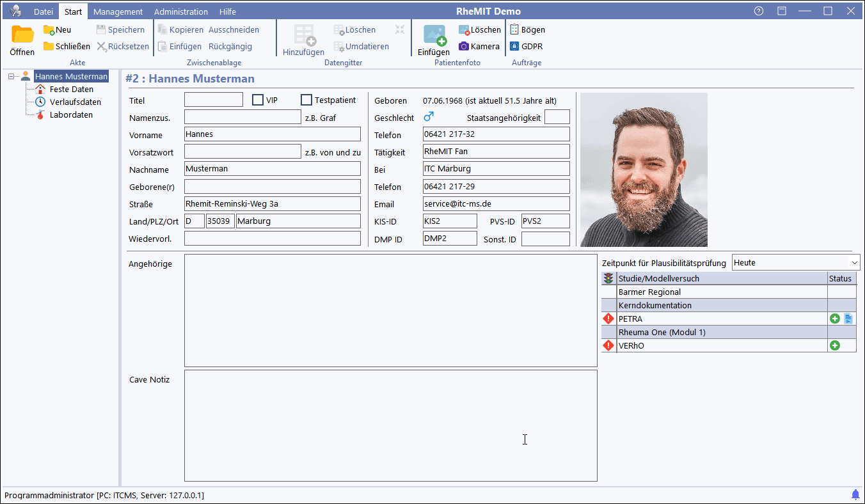Open the GDPR order icon

pyautogui.click(x=514, y=46)
